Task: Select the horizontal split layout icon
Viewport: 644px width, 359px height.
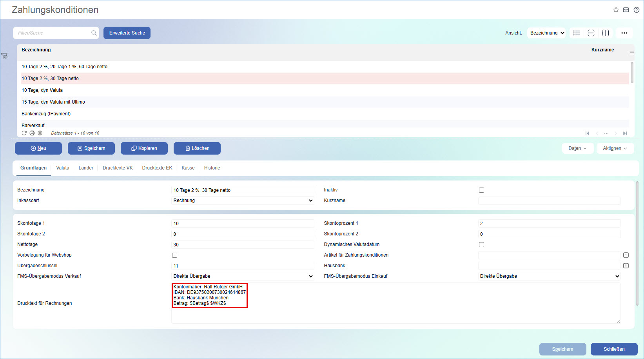Action: [591, 33]
